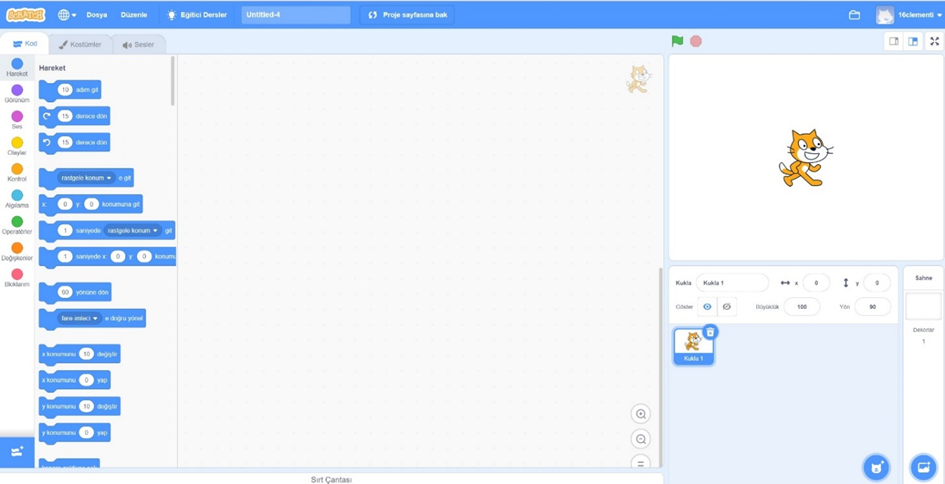Click the cat sprite on stage
945x484 pixels.
806,158
